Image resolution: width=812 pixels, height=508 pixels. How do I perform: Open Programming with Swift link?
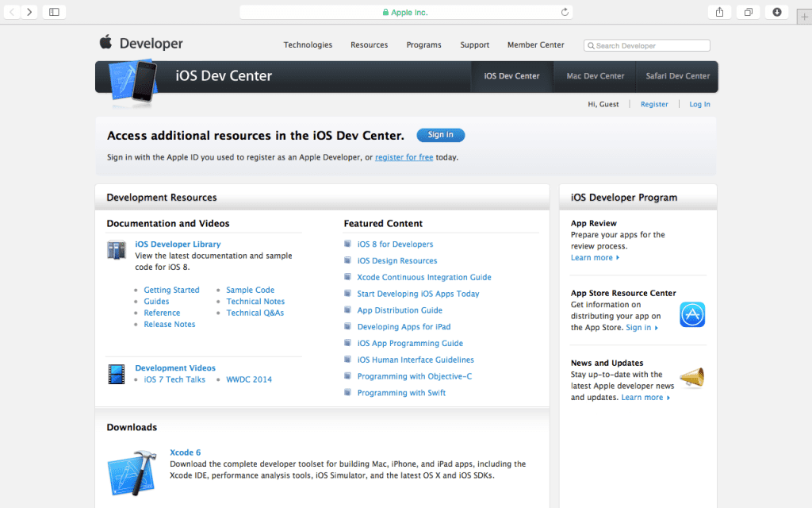401,393
